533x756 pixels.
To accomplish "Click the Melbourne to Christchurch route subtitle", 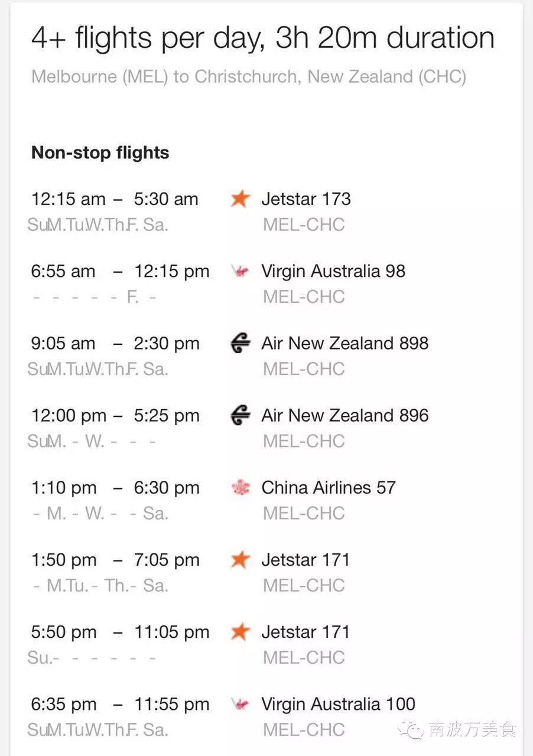I will point(249,77).
